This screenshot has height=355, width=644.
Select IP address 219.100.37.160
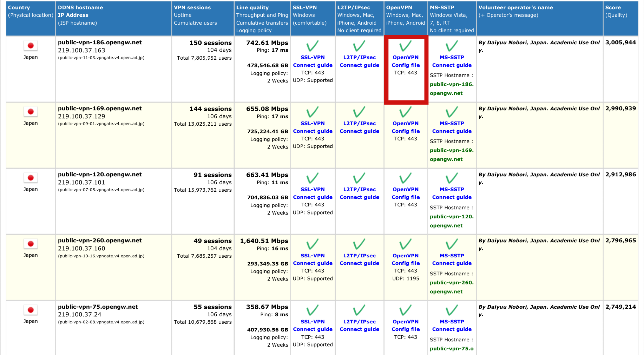pos(82,248)
